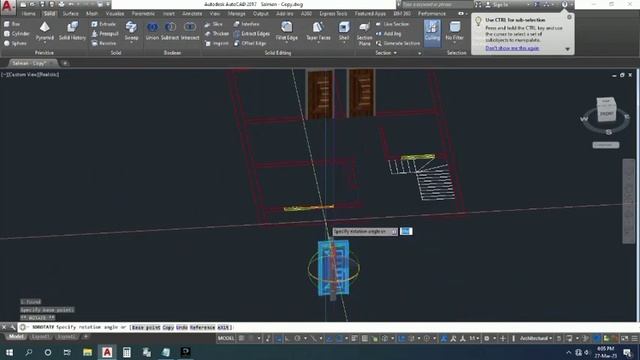
Task: Click the ViewCube FRONT face
Action: click(607, 113)
